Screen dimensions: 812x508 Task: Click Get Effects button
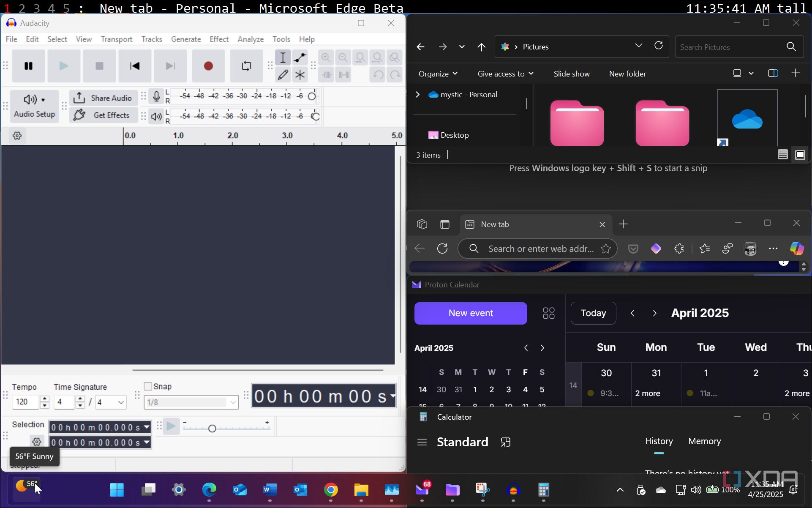103,115
